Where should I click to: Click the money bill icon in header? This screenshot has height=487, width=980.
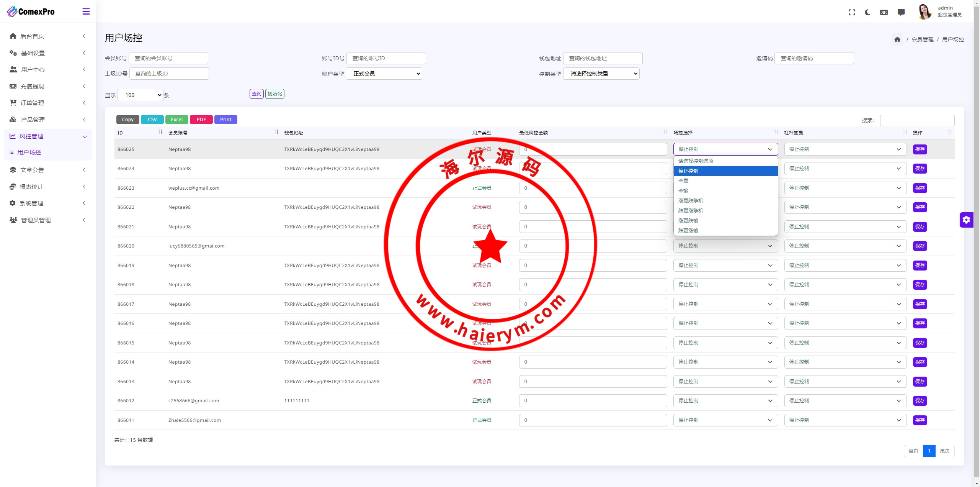pos(884,12)
